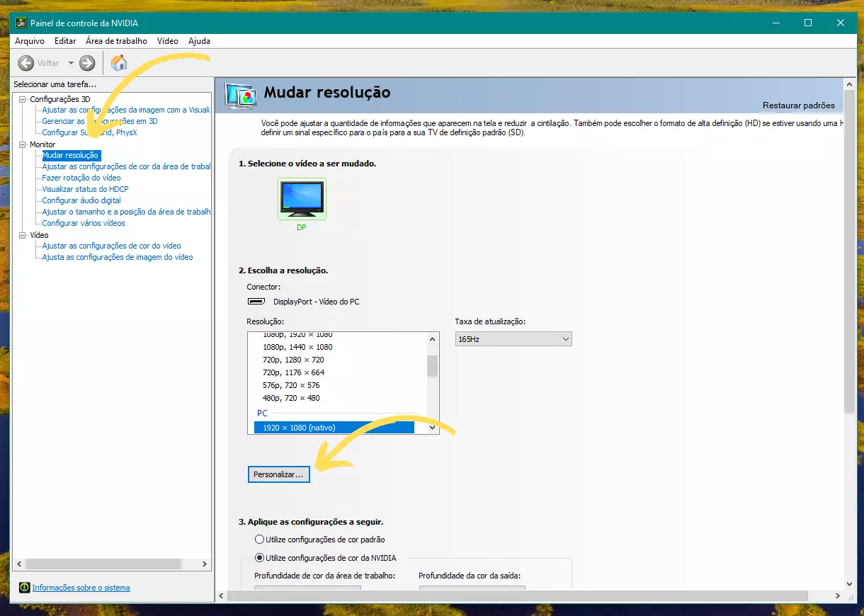Screen dimensions: 864x616
Task: Click the Forward arrow icon
Action: coord(87,63)
